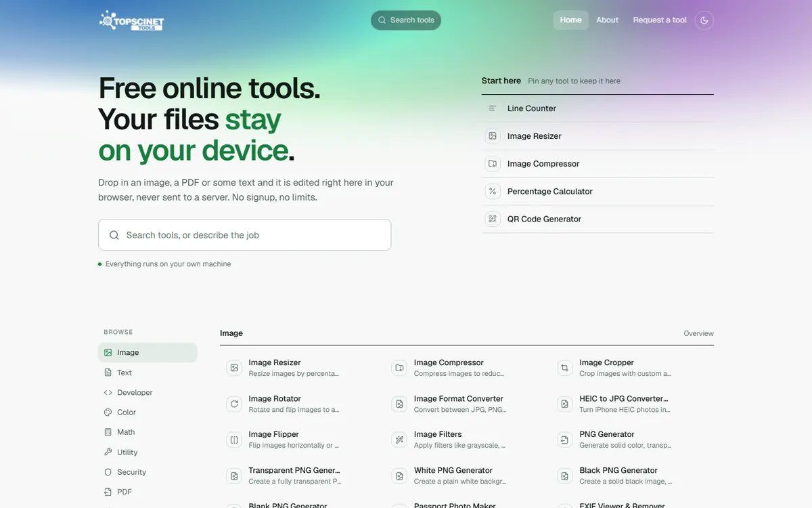This screenshot has width=812, height=508.
Task: Click 'Rotate and flip images to a...' description
Action: point(294,410)
